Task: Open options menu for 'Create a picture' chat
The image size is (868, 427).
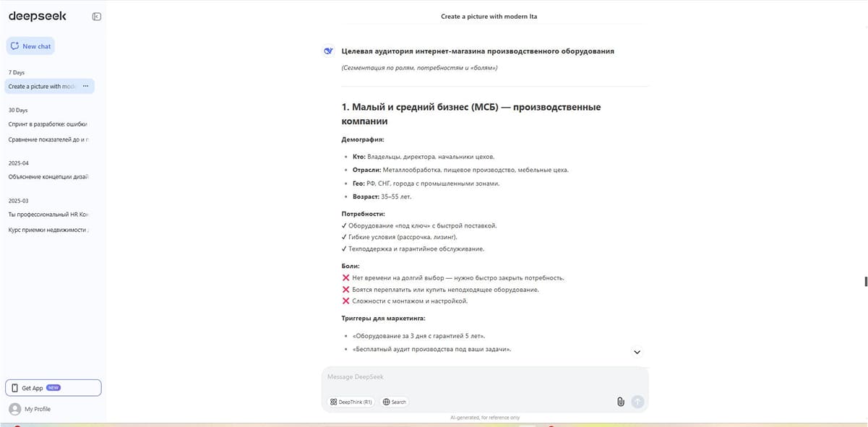Action: click(x=85, y=86)
